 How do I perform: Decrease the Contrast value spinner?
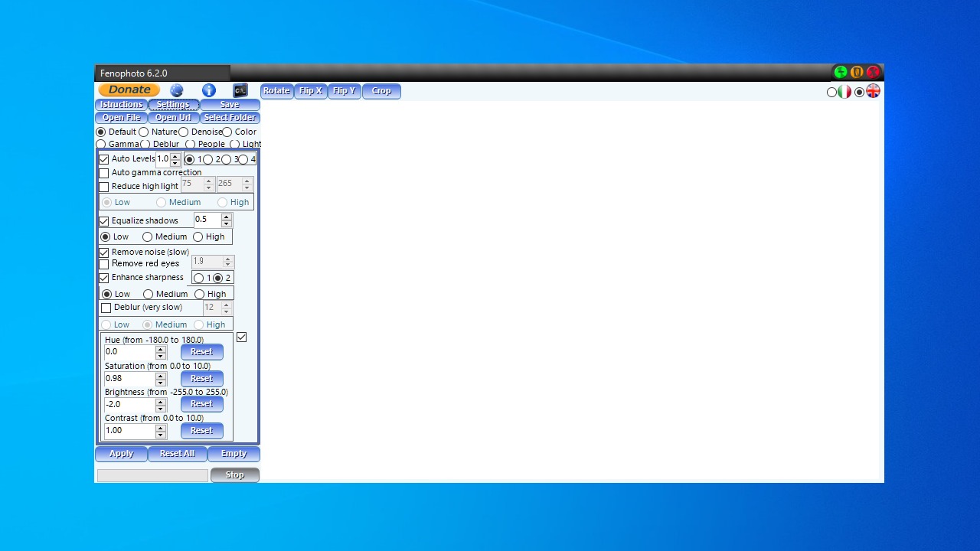point(161,435)
